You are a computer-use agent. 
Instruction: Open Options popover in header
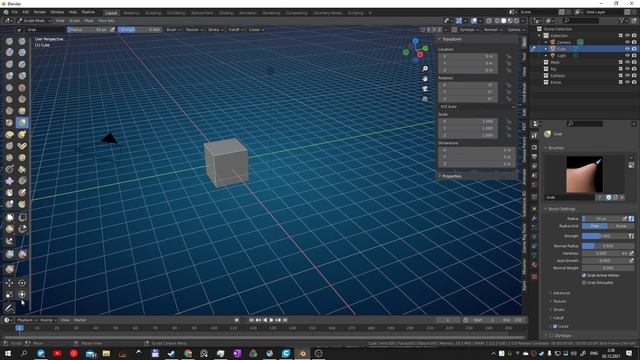pyautogui.click(x=515, y=29)
